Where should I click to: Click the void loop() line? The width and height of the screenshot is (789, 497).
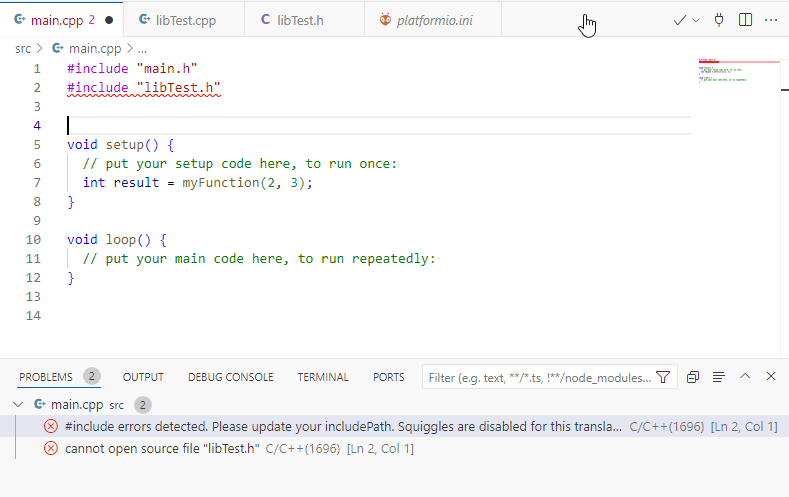(117, 239)
